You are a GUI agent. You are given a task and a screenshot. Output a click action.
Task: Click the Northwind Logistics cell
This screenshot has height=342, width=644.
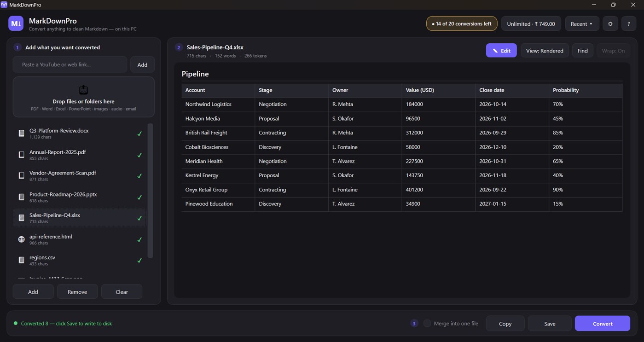[x=218, y=104]
